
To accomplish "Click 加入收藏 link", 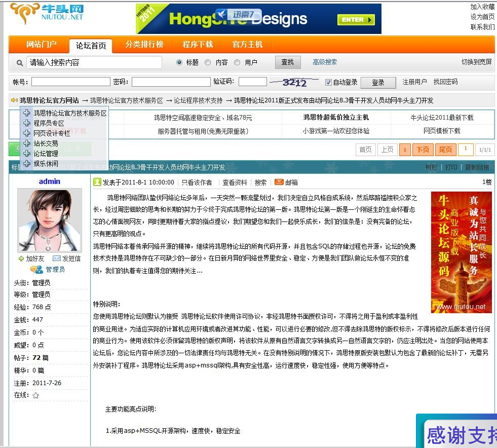I will (x=482, y=7).
